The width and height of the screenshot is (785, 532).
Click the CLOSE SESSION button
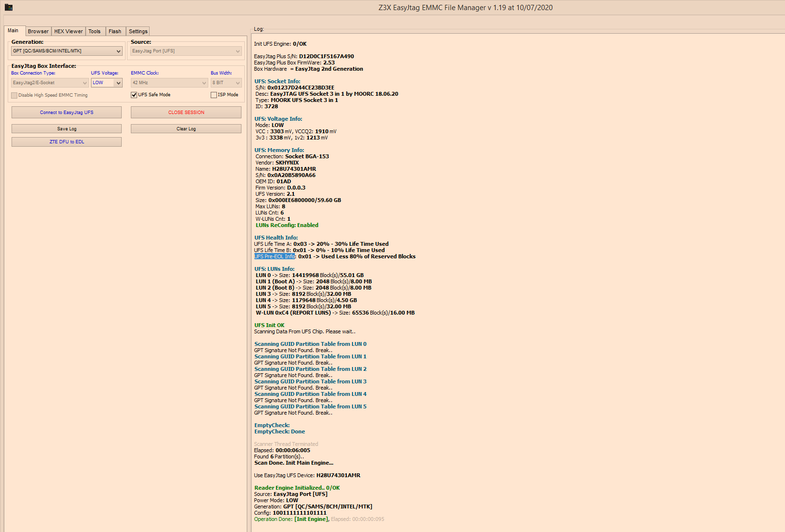(186, 113)
